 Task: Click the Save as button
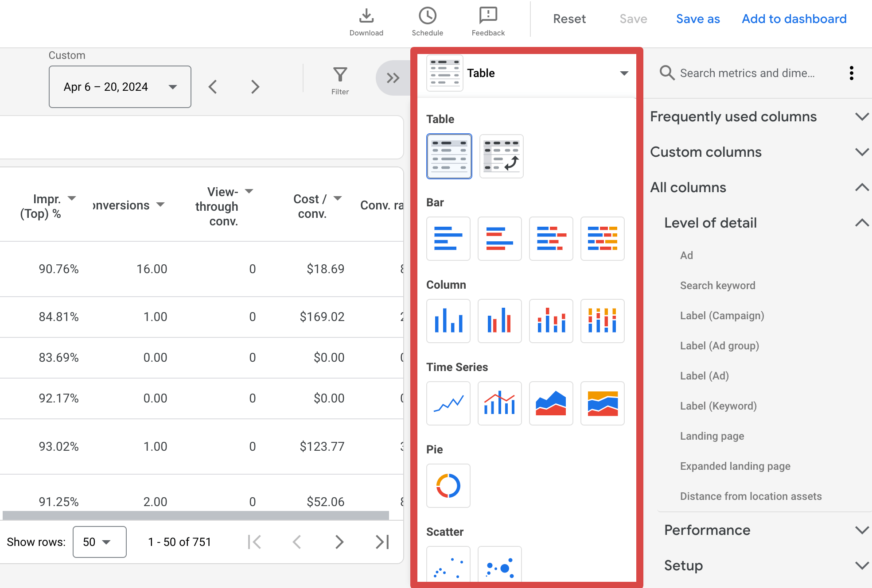(698, 19)
